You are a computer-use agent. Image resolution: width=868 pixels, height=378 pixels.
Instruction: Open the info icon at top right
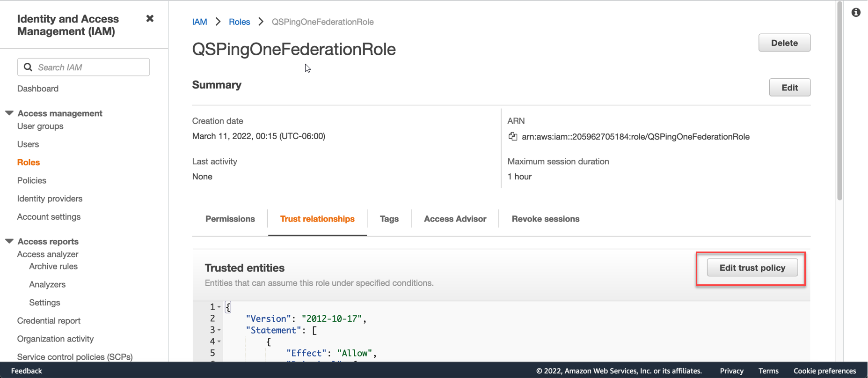tap(856, 13)
